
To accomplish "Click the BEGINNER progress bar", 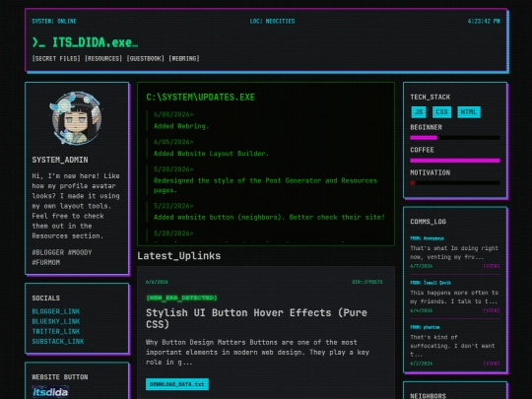I will (x=455, y=138).
